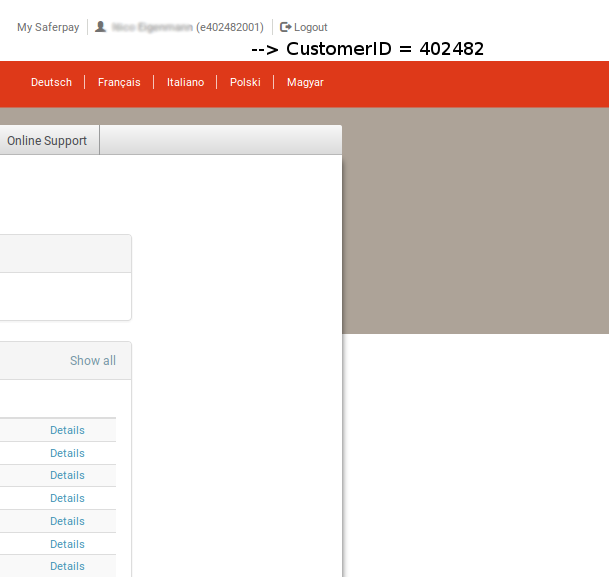Click Details in the fifth row

tap(67, 521)
